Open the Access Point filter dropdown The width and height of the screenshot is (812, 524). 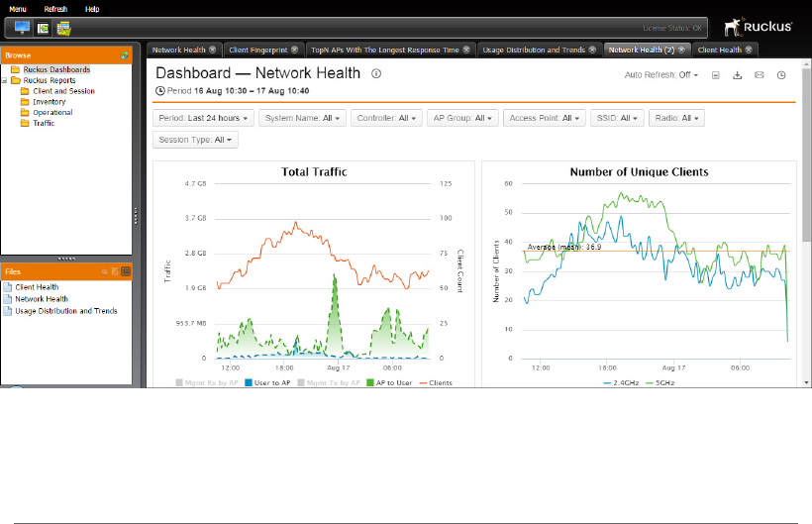(545, 118)
